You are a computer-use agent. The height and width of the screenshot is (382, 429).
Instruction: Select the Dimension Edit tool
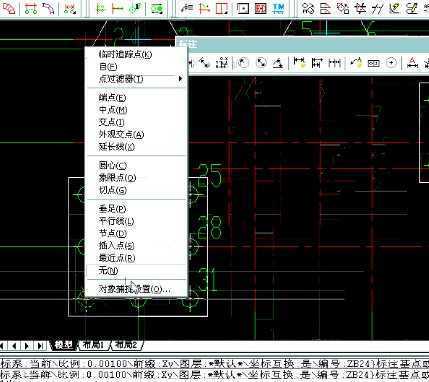point(413,62)
